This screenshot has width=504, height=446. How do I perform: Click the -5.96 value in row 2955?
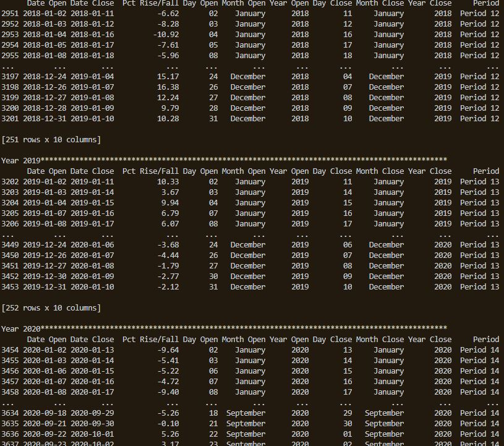tap(168, 56)
